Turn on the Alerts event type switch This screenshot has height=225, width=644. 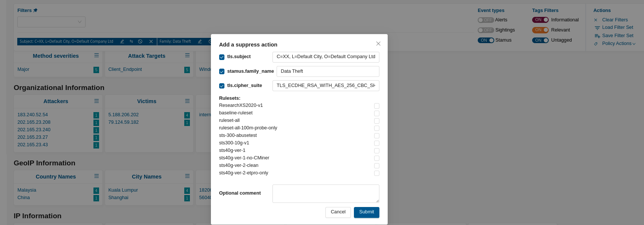485,20
